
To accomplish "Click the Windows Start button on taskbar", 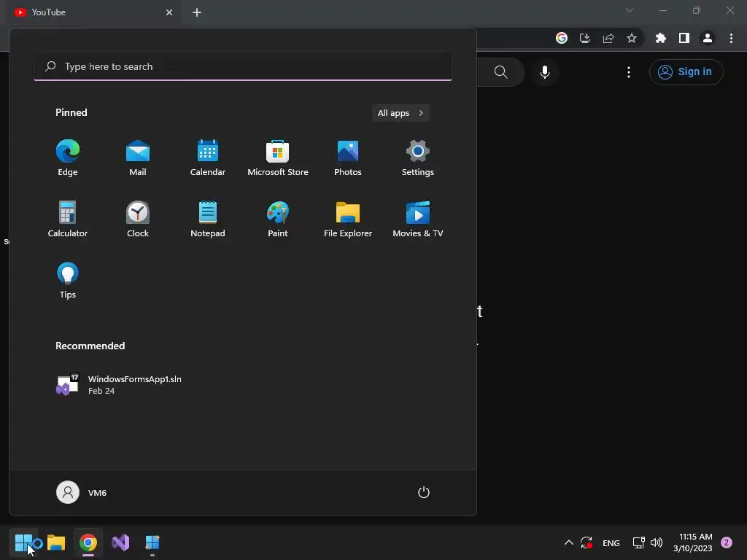I will point(23,542).
